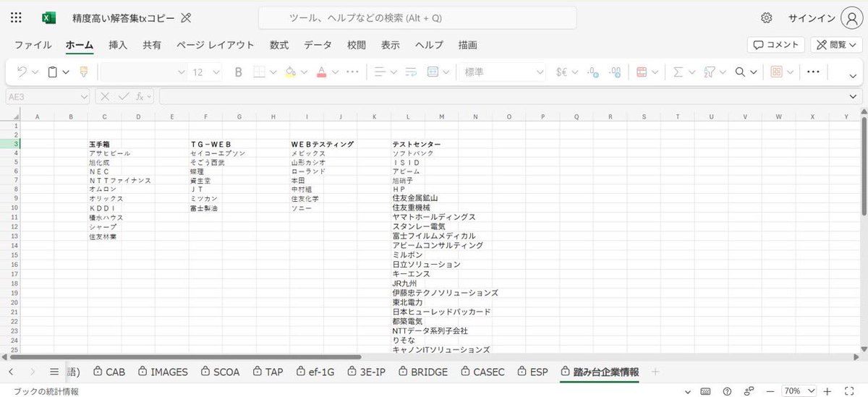Open the CAB sheet tab
This screenshot has height=397, width=868.
(x=109, y=372)
